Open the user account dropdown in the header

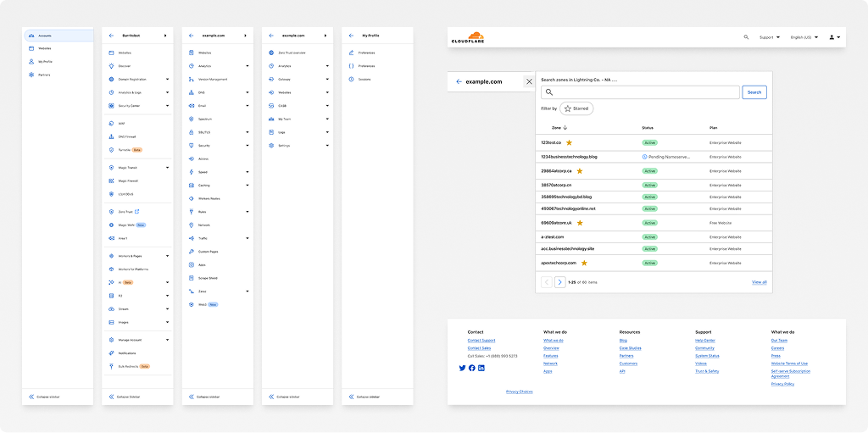coord(835,37)
